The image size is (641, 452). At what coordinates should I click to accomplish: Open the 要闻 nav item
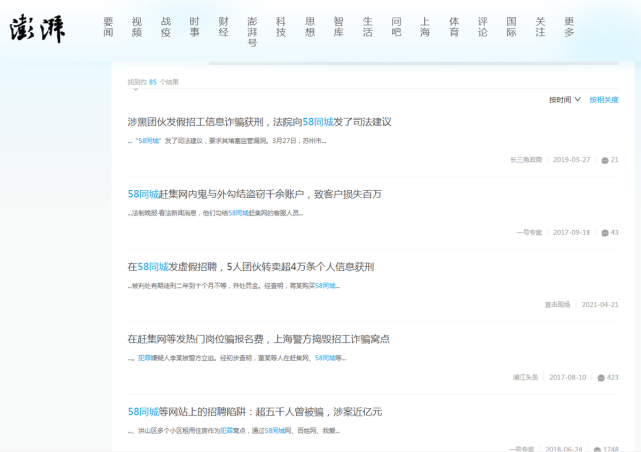click(108, 27)
